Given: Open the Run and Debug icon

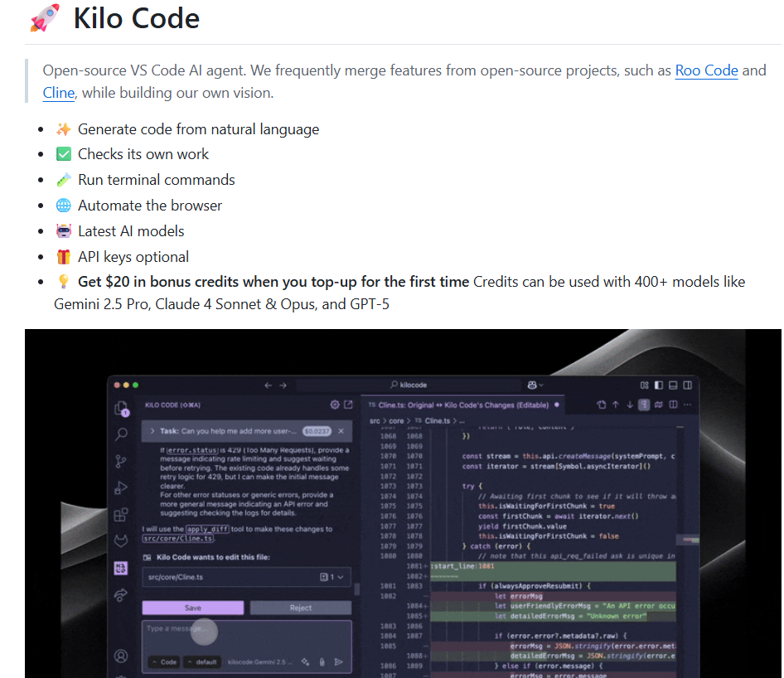Looking at the screenshot, I should coord(121,488).
